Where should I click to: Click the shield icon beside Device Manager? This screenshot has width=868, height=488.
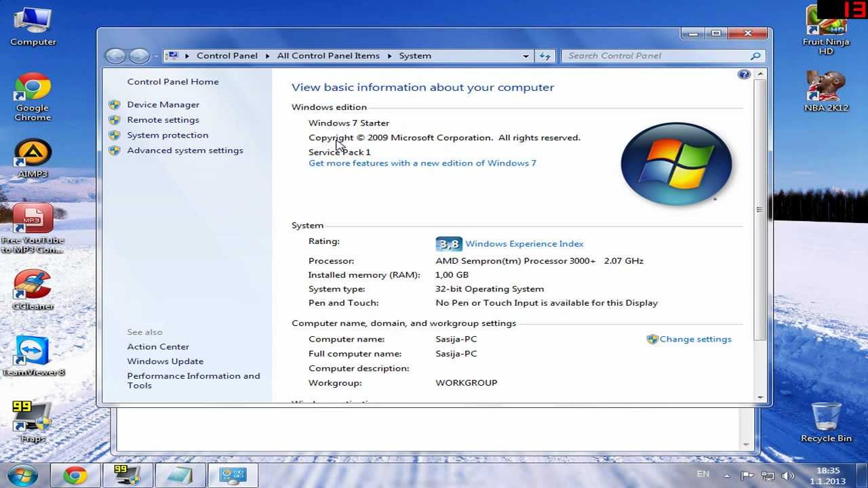click(115, 105)
